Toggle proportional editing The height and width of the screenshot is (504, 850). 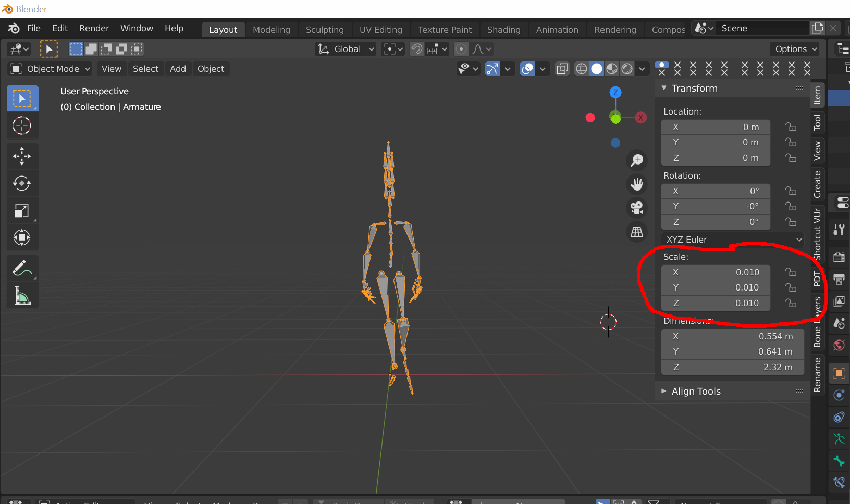tap(461, 48)
